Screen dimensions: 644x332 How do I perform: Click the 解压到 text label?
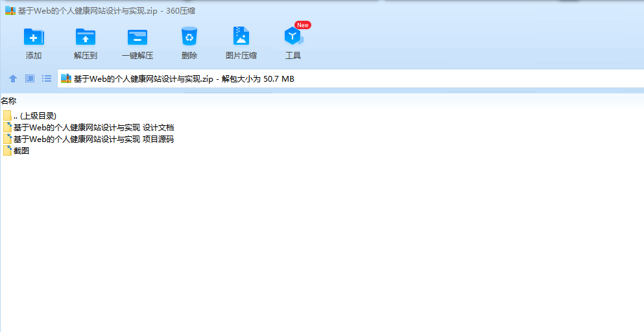[86, 56]
